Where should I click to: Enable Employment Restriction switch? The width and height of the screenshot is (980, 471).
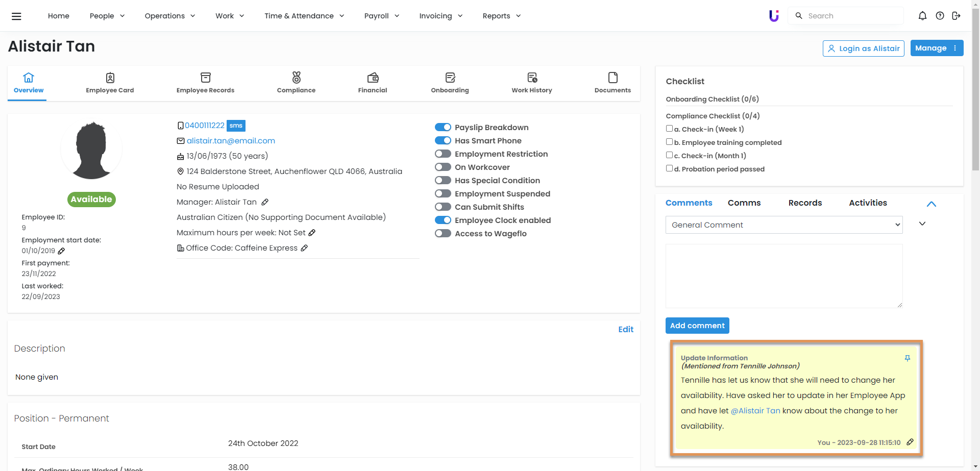click(443, 154)
